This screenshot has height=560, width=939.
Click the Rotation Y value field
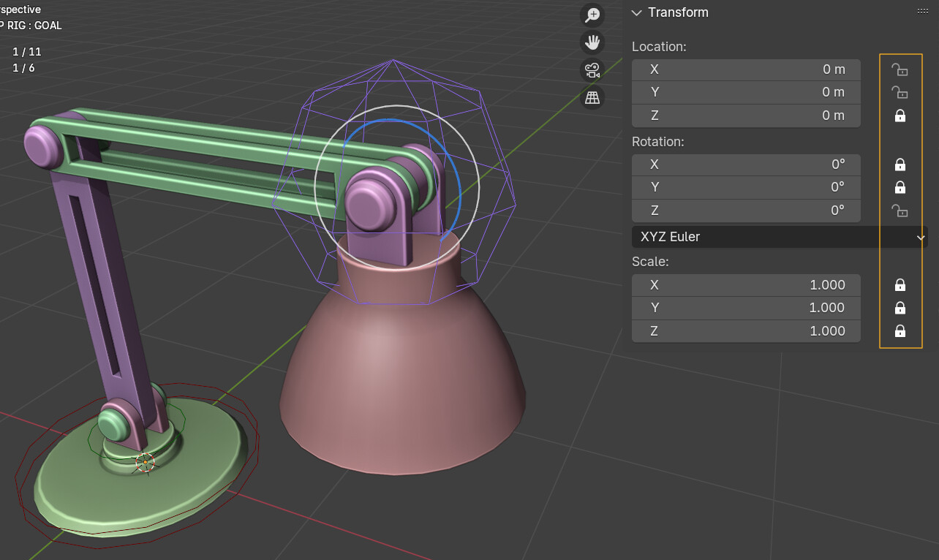(x=746, y=187)
